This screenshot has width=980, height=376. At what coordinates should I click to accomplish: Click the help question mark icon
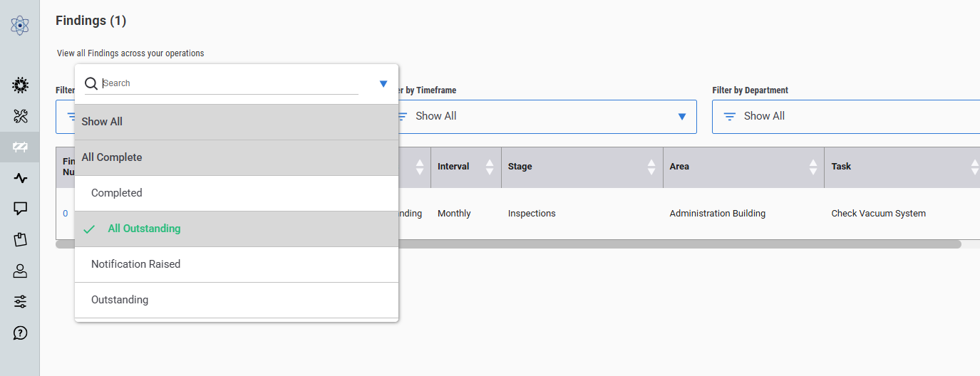20,333
